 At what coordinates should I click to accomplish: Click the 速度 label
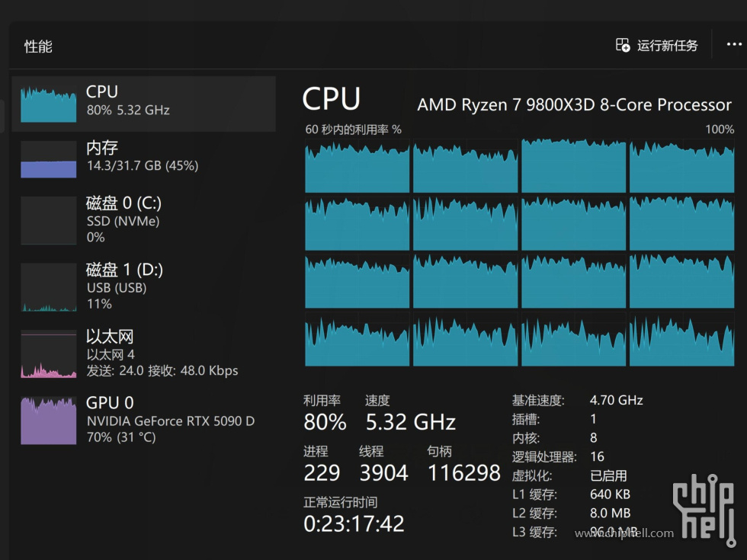(377, 401)
